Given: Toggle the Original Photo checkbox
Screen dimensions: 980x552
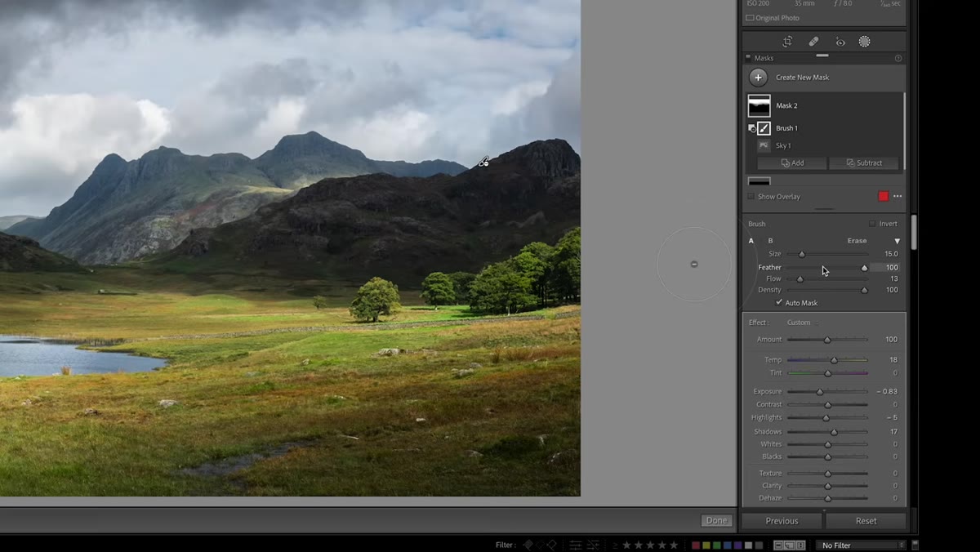Looking at the screenshot, I should click(750, 18).
